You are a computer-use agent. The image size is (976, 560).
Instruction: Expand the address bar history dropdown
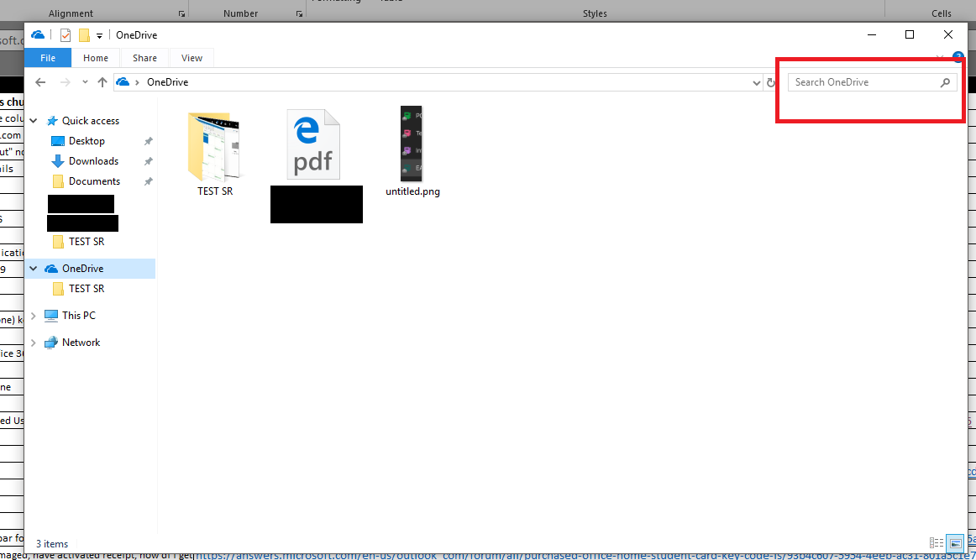(756, 83)
